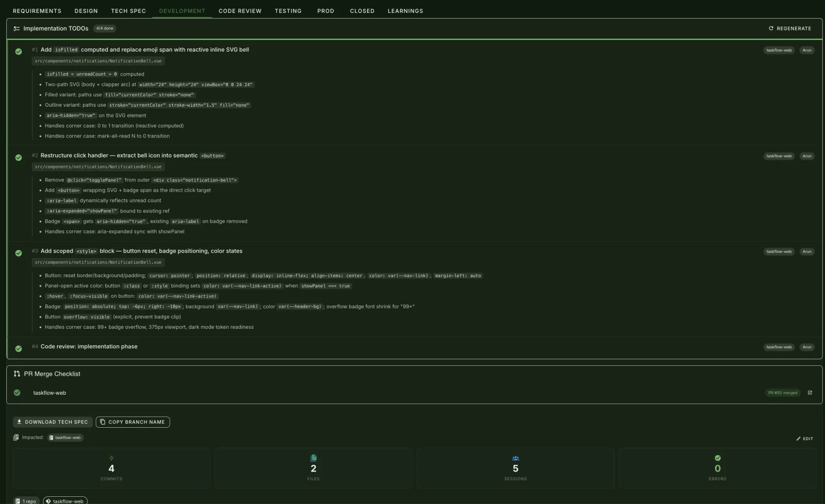825x504 pixels.
Task: Click the NotificationBell.vue file path under TODO #2
Action: 98,166
